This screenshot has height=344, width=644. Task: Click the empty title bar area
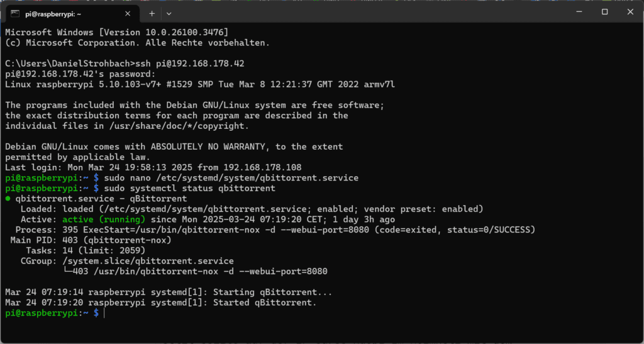coord(370,13)
